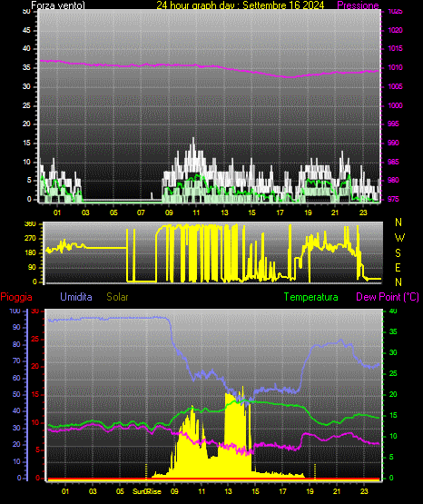Select the Pioggia legend label
This screenshot has width=423, height=504.
pos(16,297)
